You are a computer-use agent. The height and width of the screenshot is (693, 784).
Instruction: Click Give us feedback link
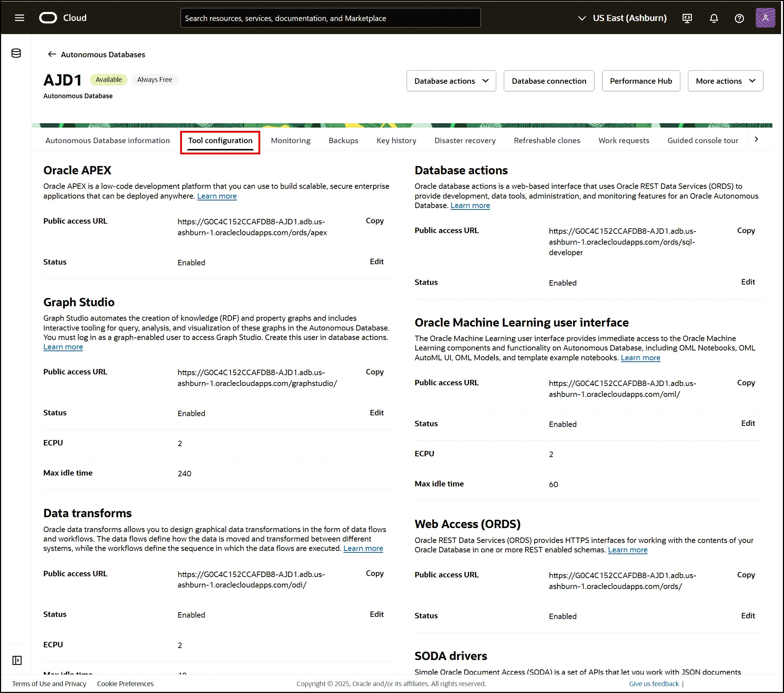654,684
